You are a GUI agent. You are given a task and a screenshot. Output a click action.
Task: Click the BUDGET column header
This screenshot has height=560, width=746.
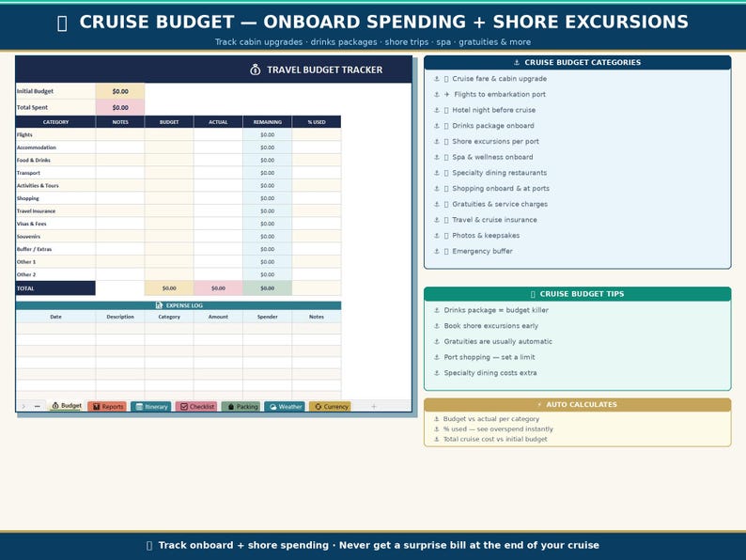click(x=169, y=122)
